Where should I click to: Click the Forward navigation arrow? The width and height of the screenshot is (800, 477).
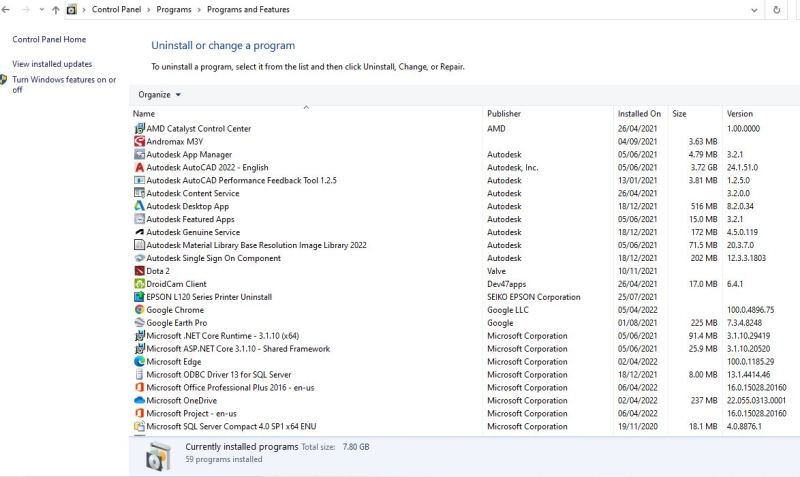(x=26, y=10)
